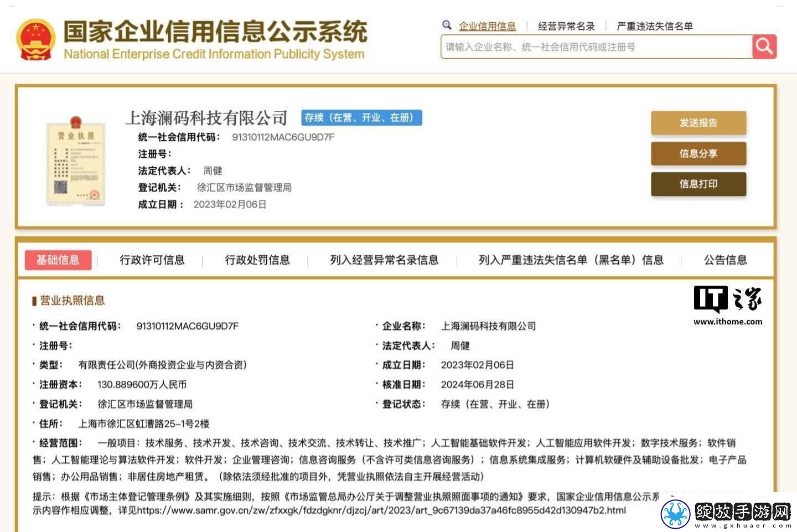Select the 经营异常名录 search category
The height and width of the screenshot is (532, 797).
pyautogui.click(x=566, y=26)
